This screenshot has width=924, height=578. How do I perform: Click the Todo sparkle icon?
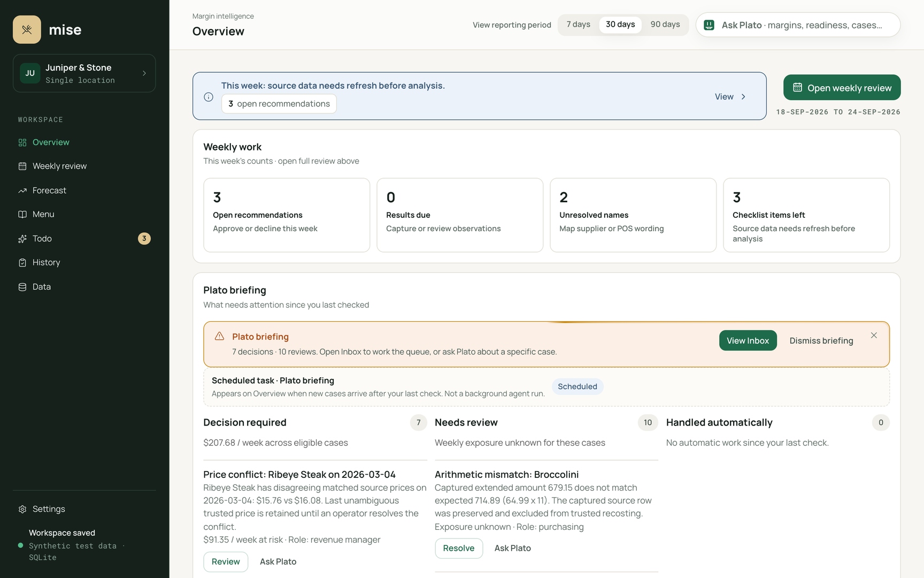(22, 239)
